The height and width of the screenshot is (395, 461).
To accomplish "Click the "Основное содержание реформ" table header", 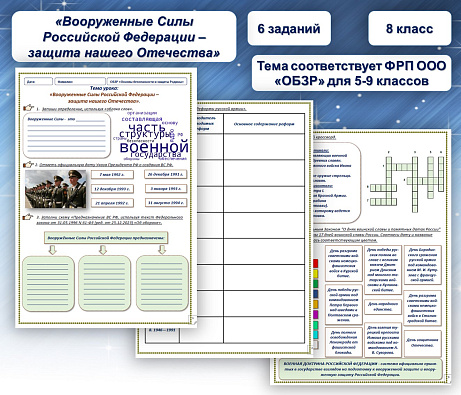I will 264,124.
